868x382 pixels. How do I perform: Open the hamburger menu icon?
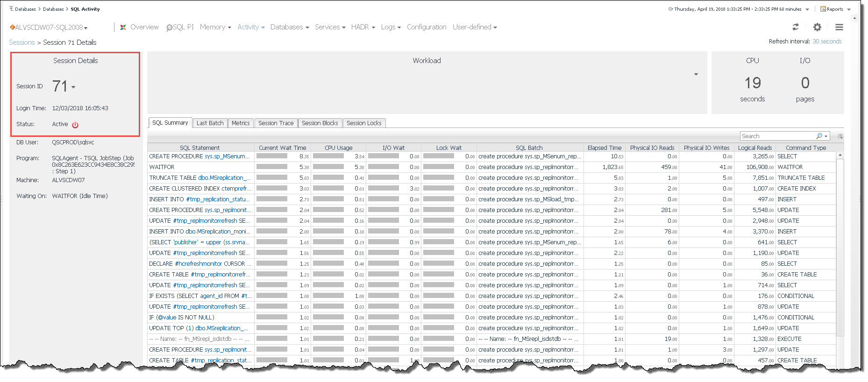839,27
